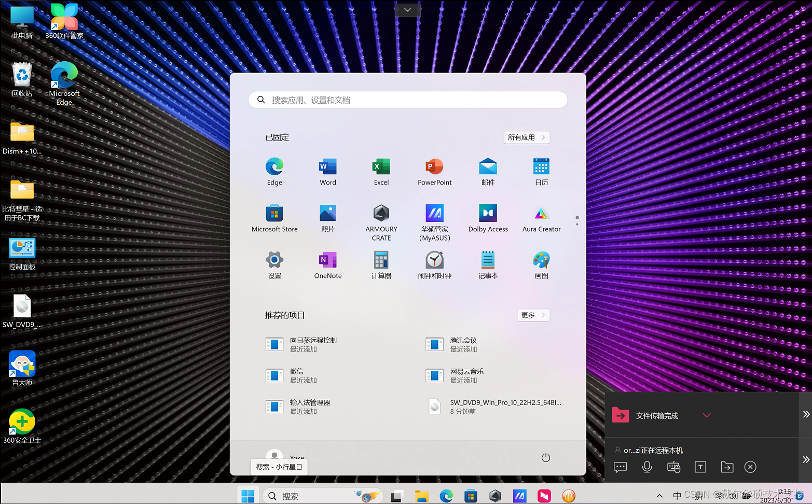
Task: Select 控制面板 Control Panel desktop icon
Action: tap(22, 254)
